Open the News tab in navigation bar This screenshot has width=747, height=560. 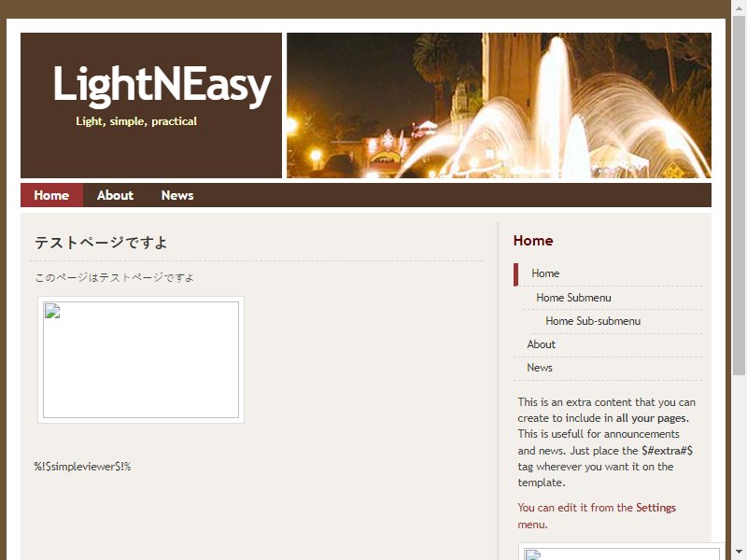click(177, 195)
